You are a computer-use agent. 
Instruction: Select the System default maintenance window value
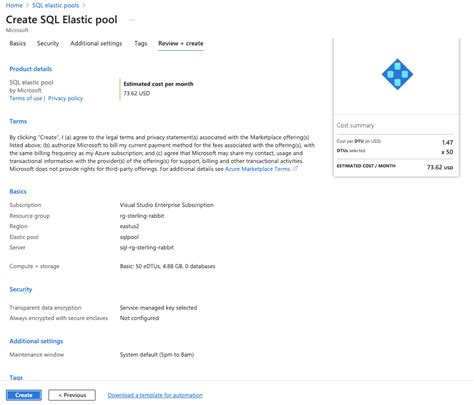click(157, 355)
